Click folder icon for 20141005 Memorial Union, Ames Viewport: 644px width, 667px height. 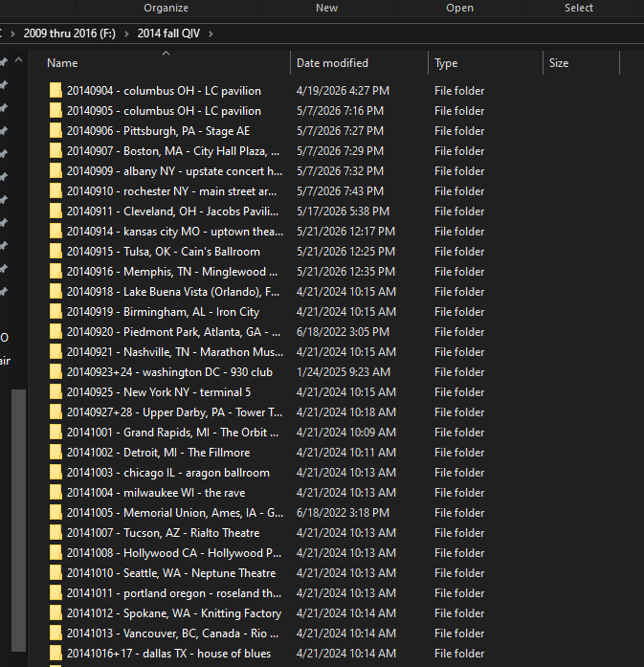(x=56, y=513)
